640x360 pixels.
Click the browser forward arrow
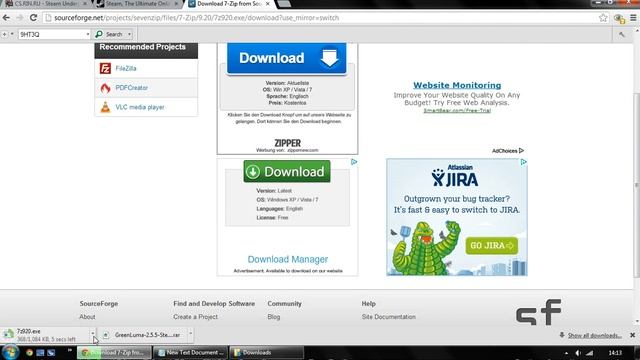tap(20, 18)
